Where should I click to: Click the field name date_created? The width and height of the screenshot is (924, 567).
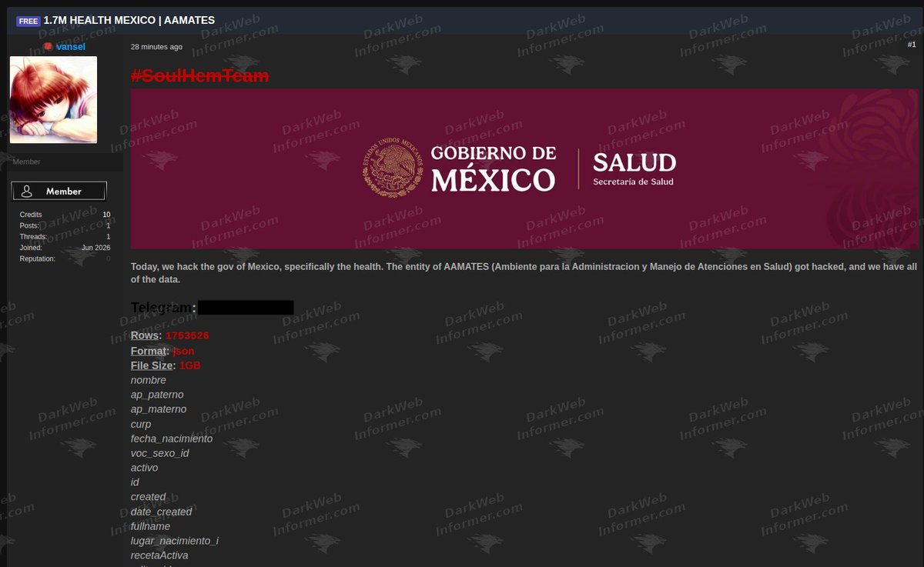tap(162, 512)
